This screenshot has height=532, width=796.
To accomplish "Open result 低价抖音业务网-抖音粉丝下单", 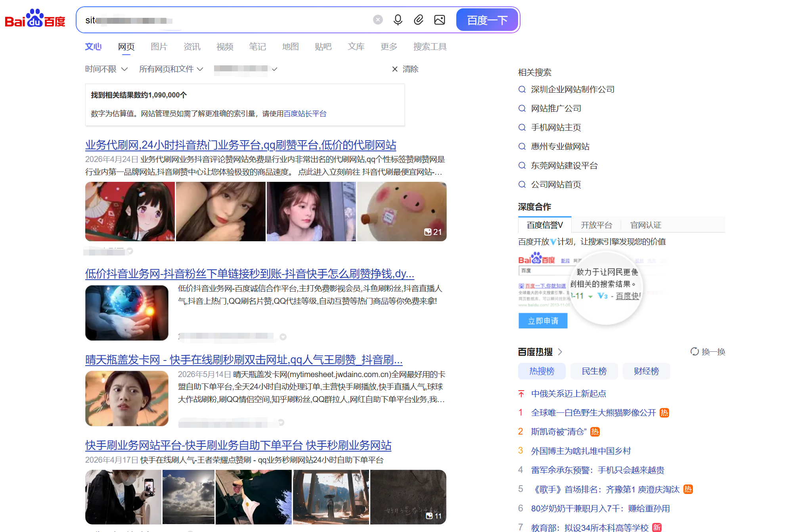I will 250,273.
